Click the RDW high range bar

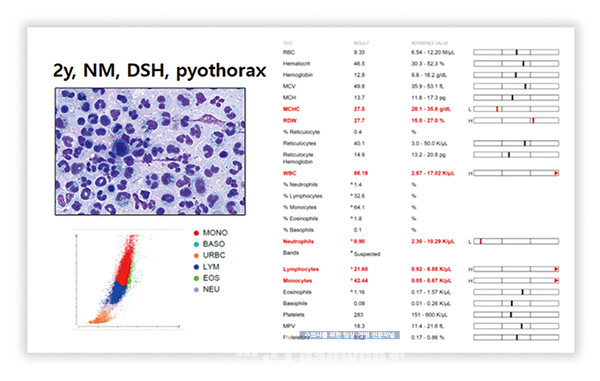516,120
